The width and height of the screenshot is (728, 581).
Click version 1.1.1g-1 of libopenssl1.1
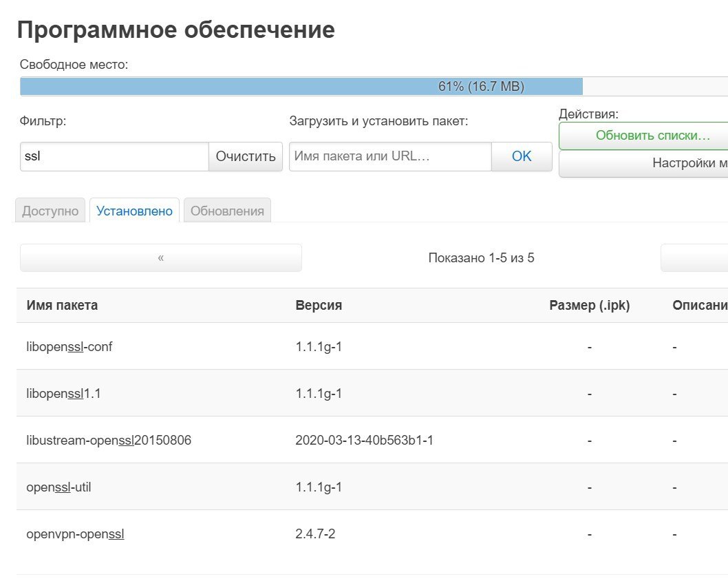click(319, 394)
